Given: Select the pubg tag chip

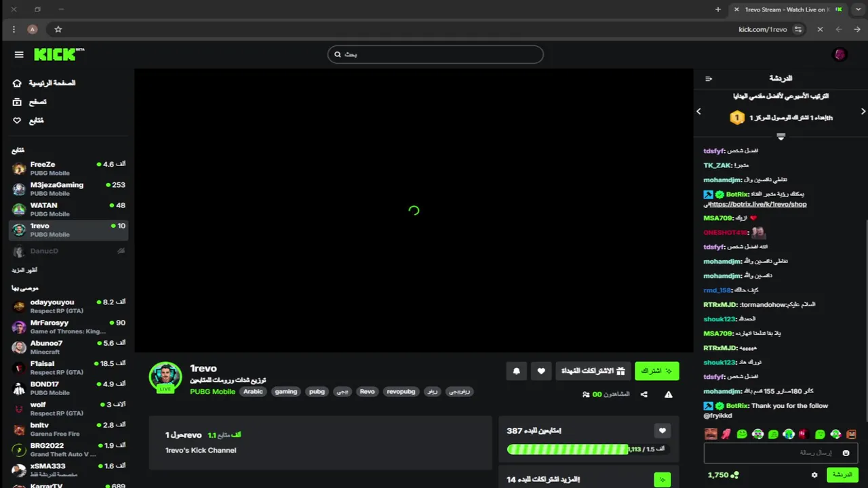Looking at the screenshot, I should 317,391.
